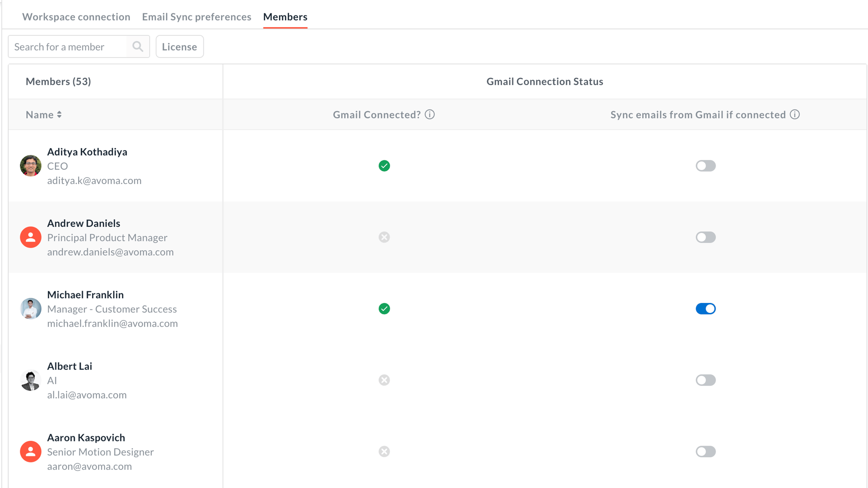Click Aditya Kothadiya's profile picture

pos(30,166)
